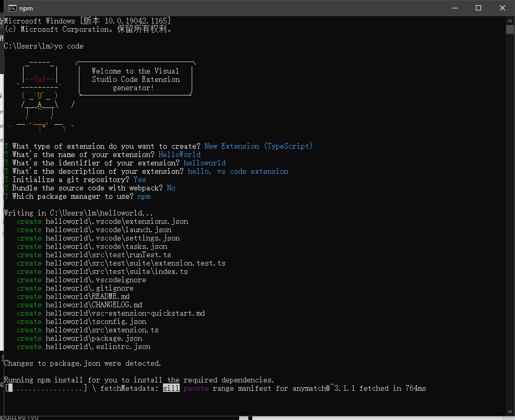Click the highlighted 'sill' log level
The height and width of the screenshot is (420, 515).
click(171, 389)
